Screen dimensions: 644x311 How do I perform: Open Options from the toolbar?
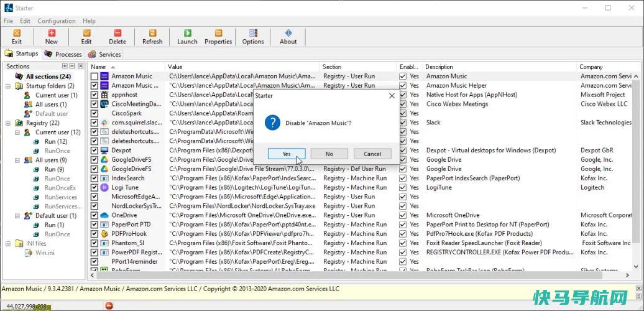pyautogui.click(x=253, y=37)
